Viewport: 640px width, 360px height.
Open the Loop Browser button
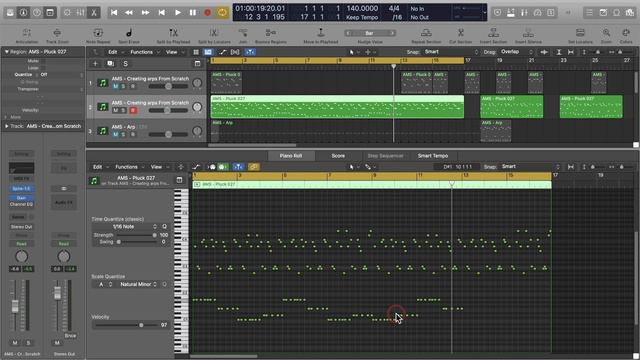tap(616, 13)
